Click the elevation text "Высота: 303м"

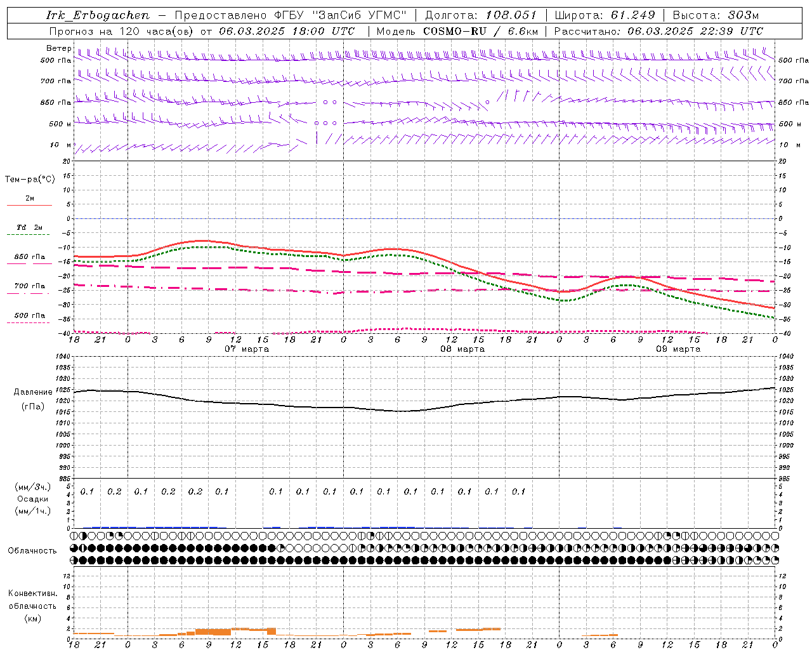click(716, 15)
